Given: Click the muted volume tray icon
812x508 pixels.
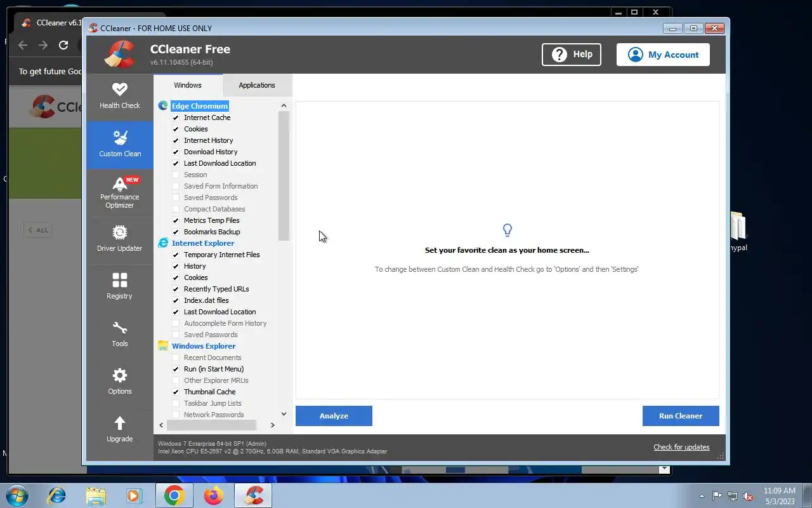Looking at the screenshot, I should pyautogui.click(x=749, y=496).
